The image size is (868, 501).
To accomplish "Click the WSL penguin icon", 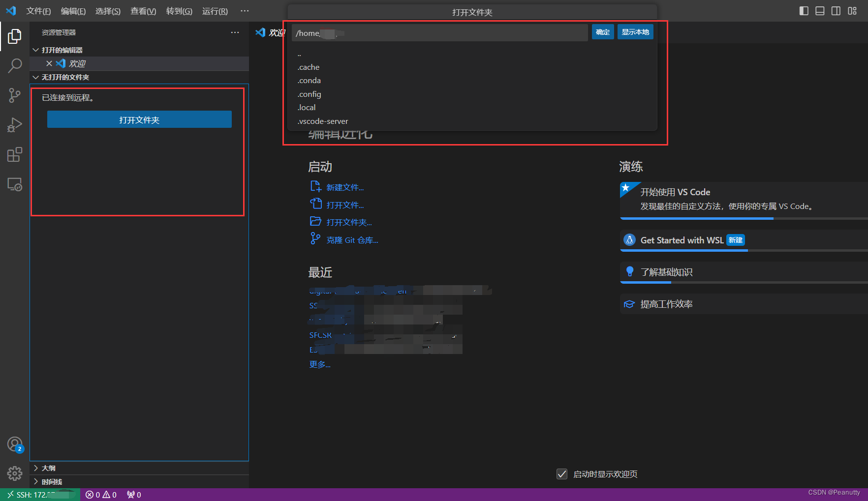I will click(629, 240).
